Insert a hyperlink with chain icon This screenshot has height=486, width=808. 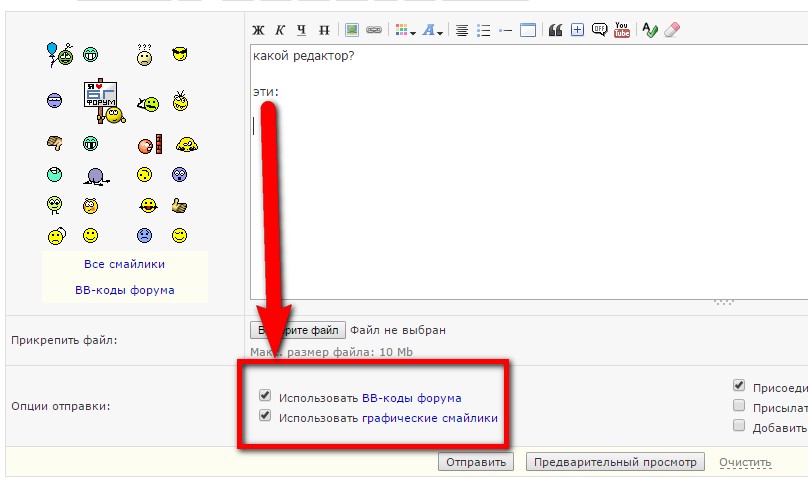(373, 30)
